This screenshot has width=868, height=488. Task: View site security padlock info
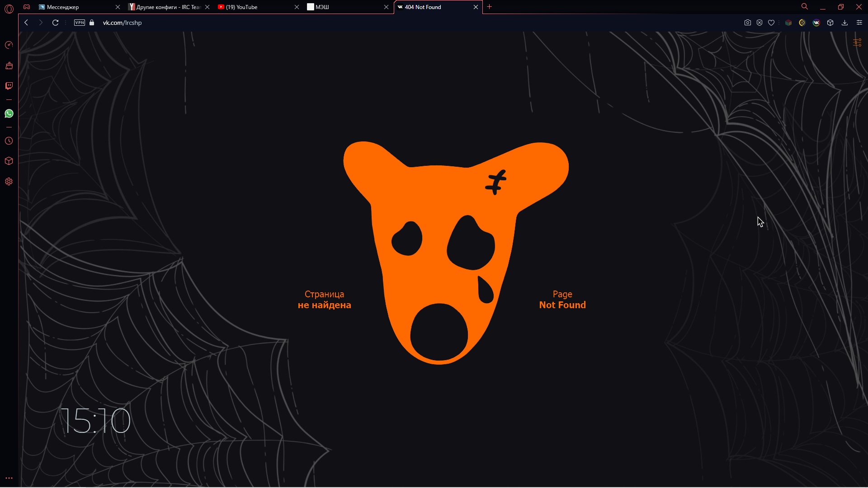(x=92, y=23)
